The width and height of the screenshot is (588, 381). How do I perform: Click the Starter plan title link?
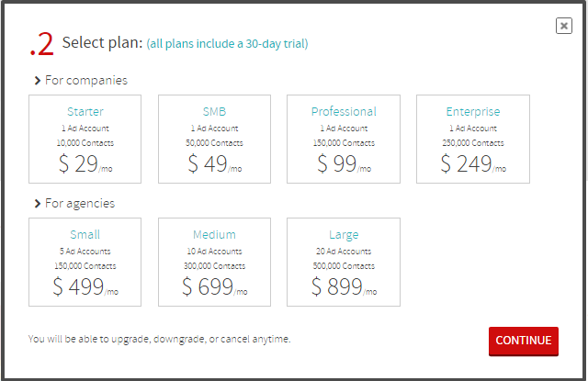click(85, 112)
